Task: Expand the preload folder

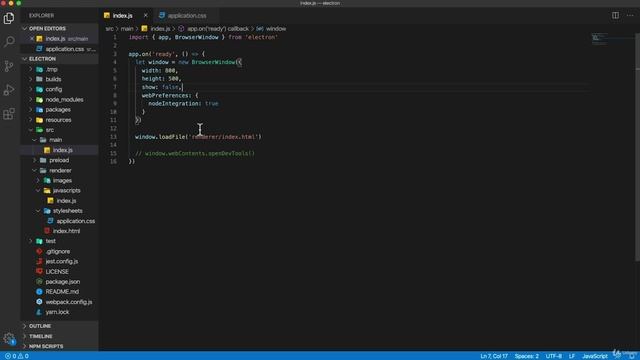Action: (60, 160)
